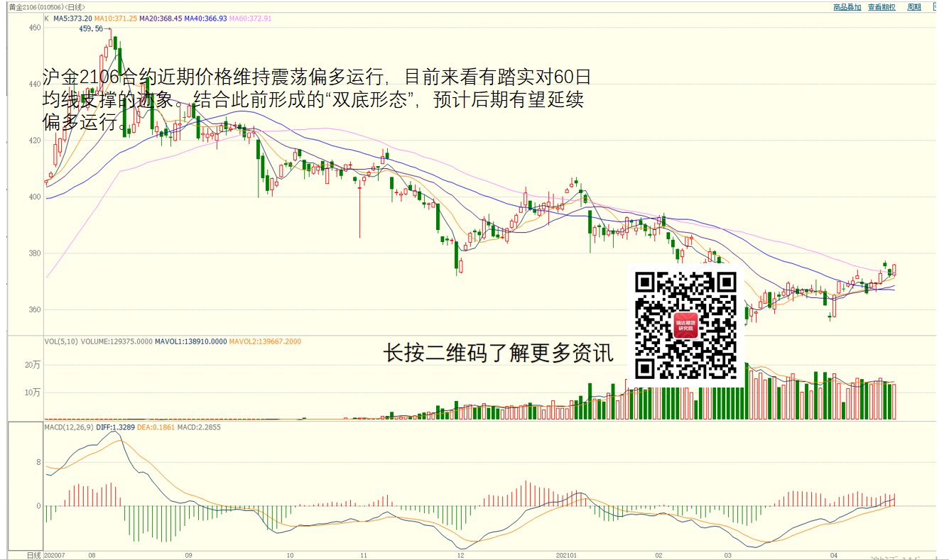Screen dimensions: 949x560
Task: Click the blue MA40 indicator label
Action: (x=206, y=18)
